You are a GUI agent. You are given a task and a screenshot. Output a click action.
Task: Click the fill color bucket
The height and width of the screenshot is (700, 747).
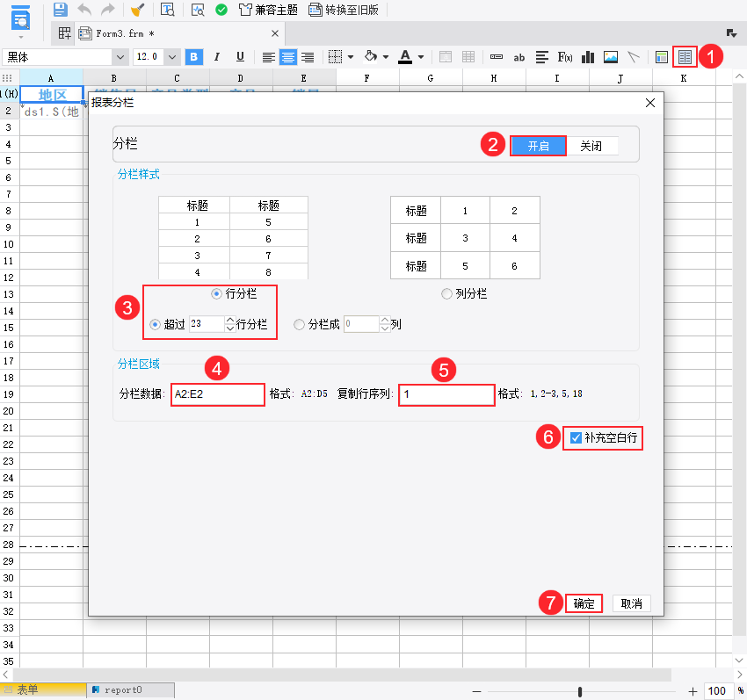point(371,57)
